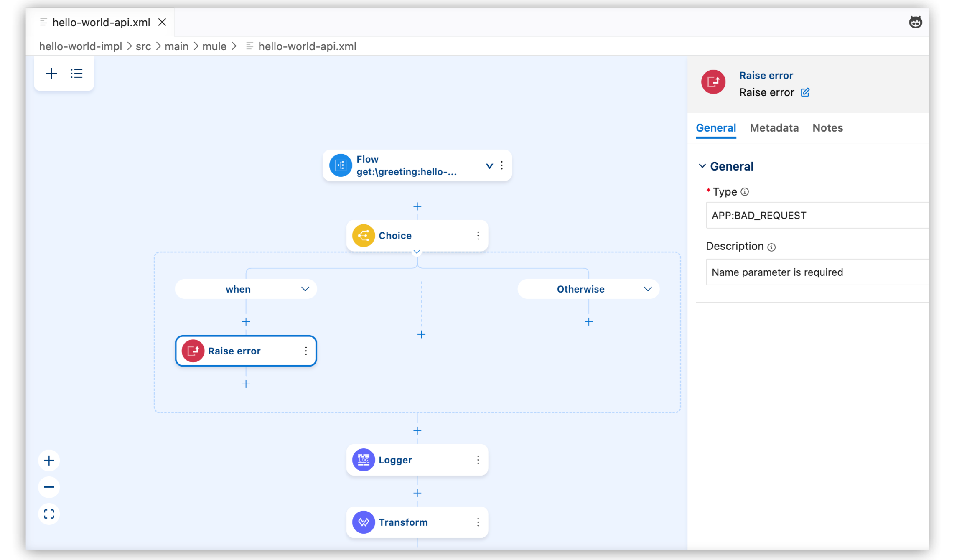972x560 pixels.
Task: Click mule in the breadcrumb path
Action: pos(214,46)
